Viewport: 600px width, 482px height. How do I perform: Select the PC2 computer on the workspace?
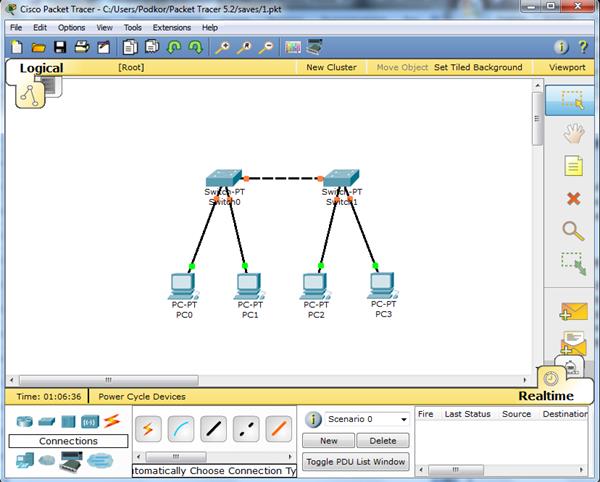tap(315, 287)
